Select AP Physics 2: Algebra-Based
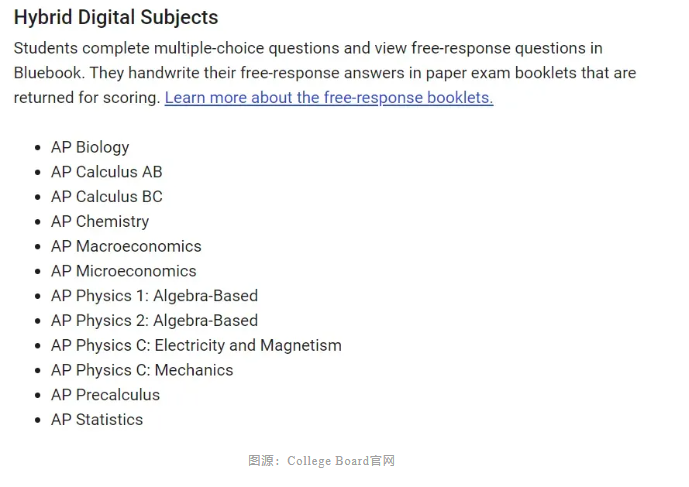 (154, 320)
